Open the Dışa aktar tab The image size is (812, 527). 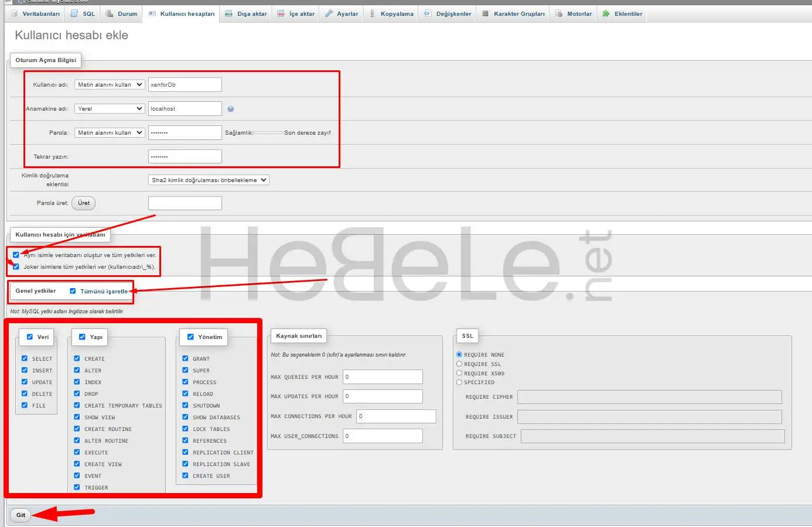(x=246, y=13)
